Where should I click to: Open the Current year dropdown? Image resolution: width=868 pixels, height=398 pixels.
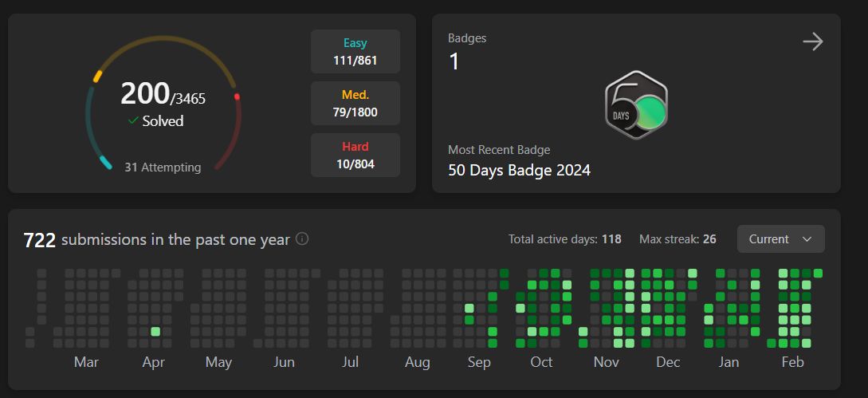tap(780, 239)
